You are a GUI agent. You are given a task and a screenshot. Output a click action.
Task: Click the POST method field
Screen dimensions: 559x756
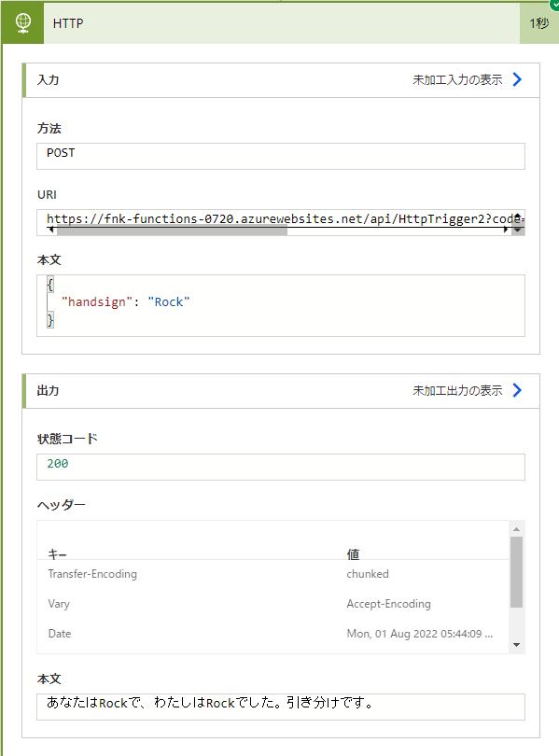click(281, 156)
